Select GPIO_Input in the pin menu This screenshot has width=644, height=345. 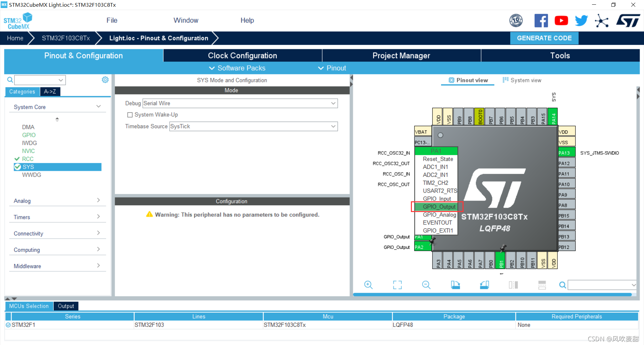pyautogui.click(x=437, y=199)
